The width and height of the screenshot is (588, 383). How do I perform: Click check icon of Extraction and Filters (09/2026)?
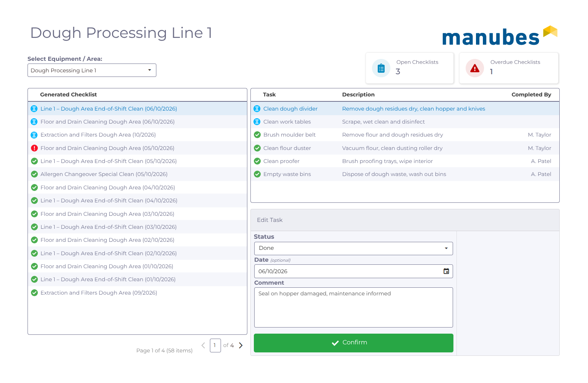click(x=34, y=293)
